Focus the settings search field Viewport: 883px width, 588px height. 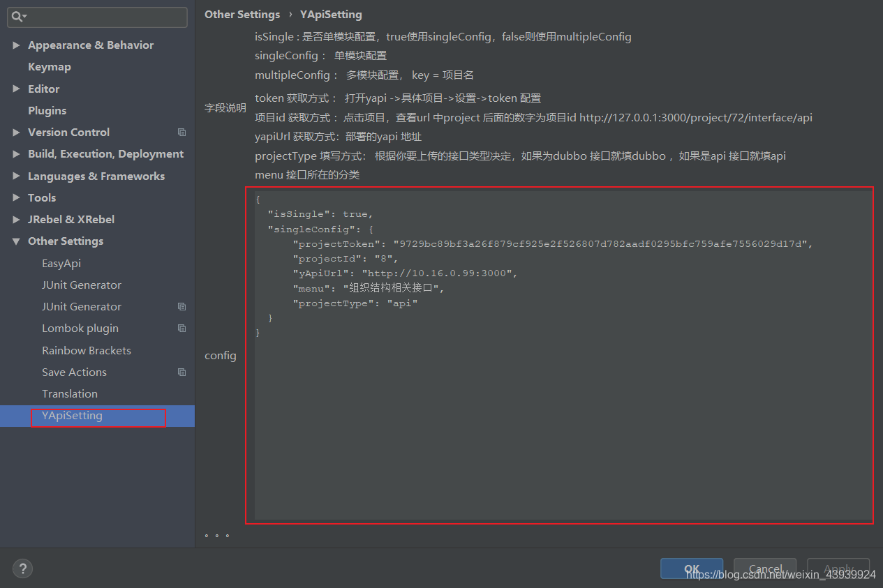point(97,17)
